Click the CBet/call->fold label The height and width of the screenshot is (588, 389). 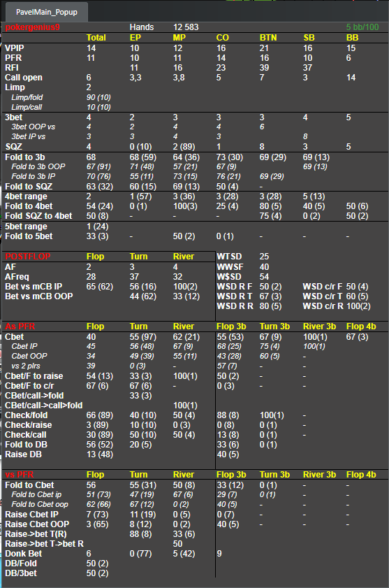[x=34, y=395]
